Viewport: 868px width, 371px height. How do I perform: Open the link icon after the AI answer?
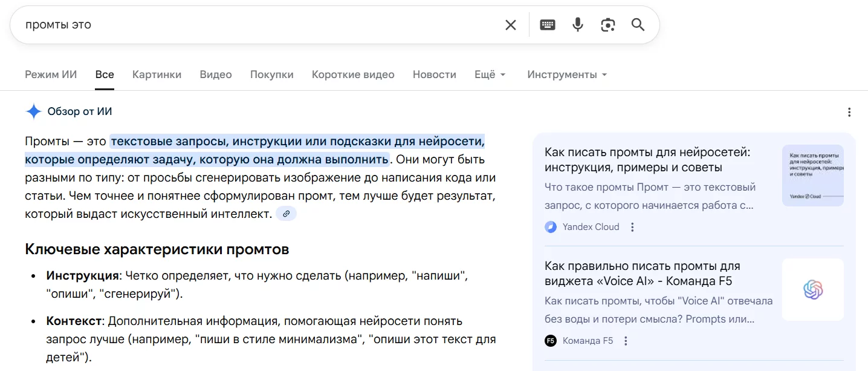click(x=286, y=214)
